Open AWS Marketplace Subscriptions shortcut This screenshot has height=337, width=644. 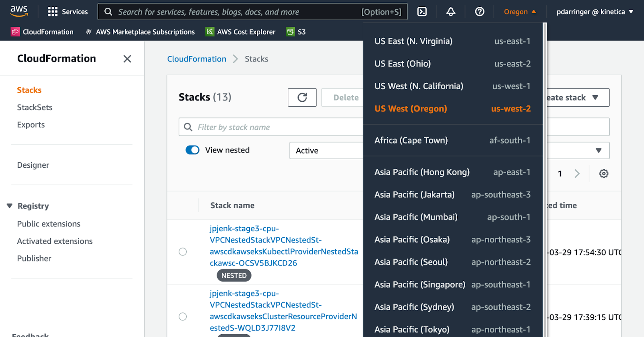pos(140,32)
